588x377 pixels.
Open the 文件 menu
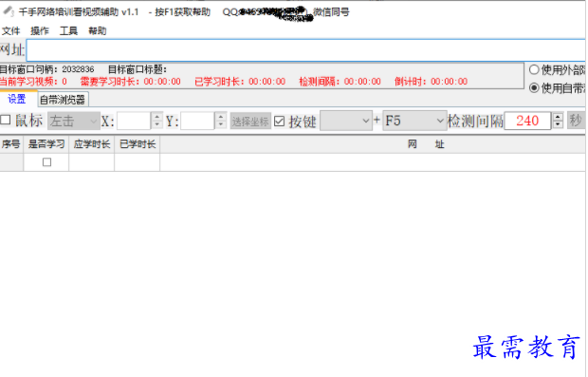10,30
